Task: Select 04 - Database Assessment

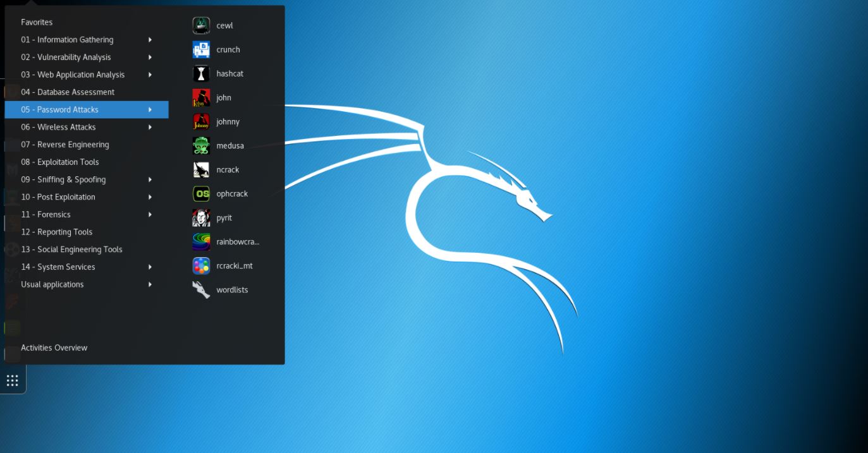Action: coord(87,92)
